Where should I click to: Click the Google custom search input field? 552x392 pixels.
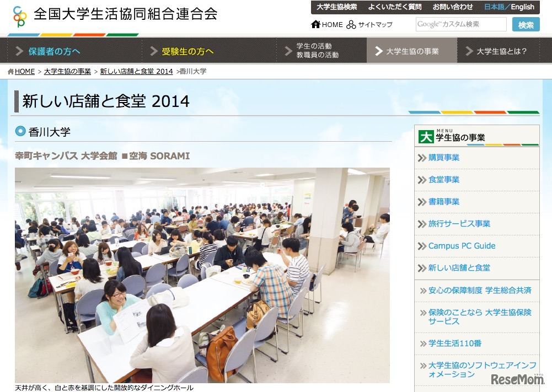[x=460, y=24]
